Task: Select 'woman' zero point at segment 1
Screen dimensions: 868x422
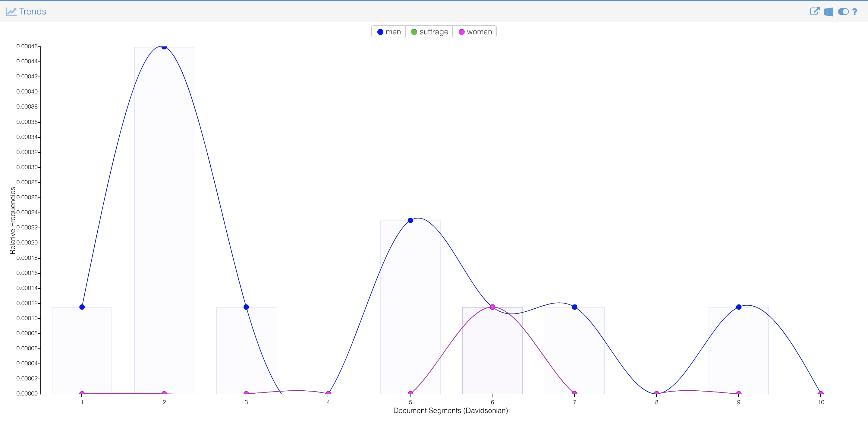Action: pyautogui.click(x=82, y=393)
